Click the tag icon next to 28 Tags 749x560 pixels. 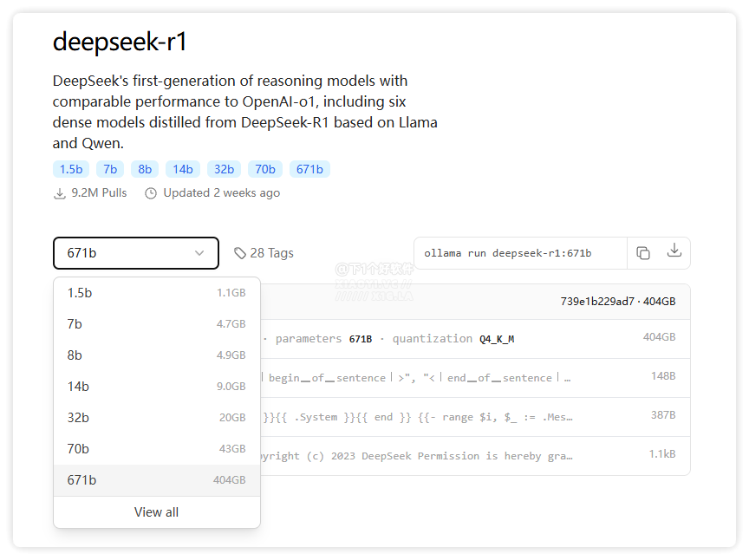[x=240, y=252]
